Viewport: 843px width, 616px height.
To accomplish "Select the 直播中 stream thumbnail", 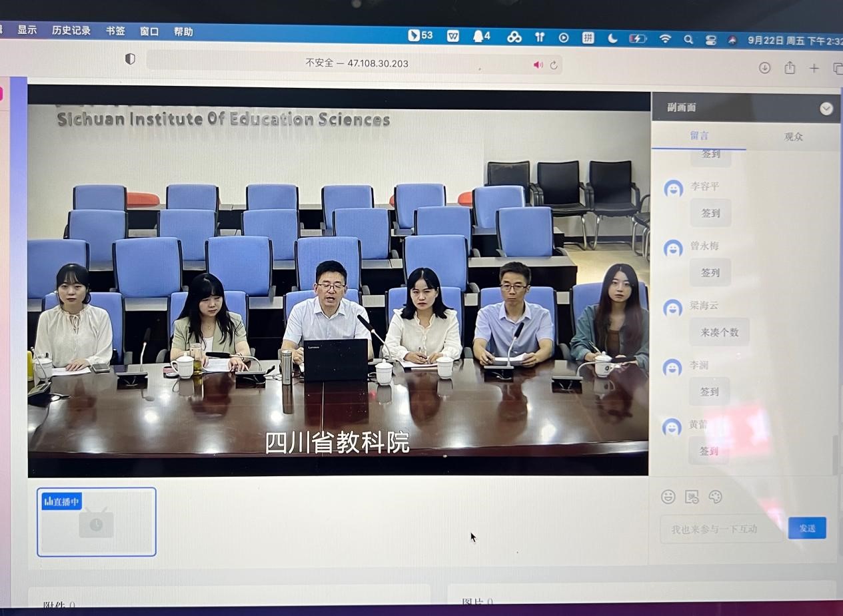I will click(x=97, y=522).
